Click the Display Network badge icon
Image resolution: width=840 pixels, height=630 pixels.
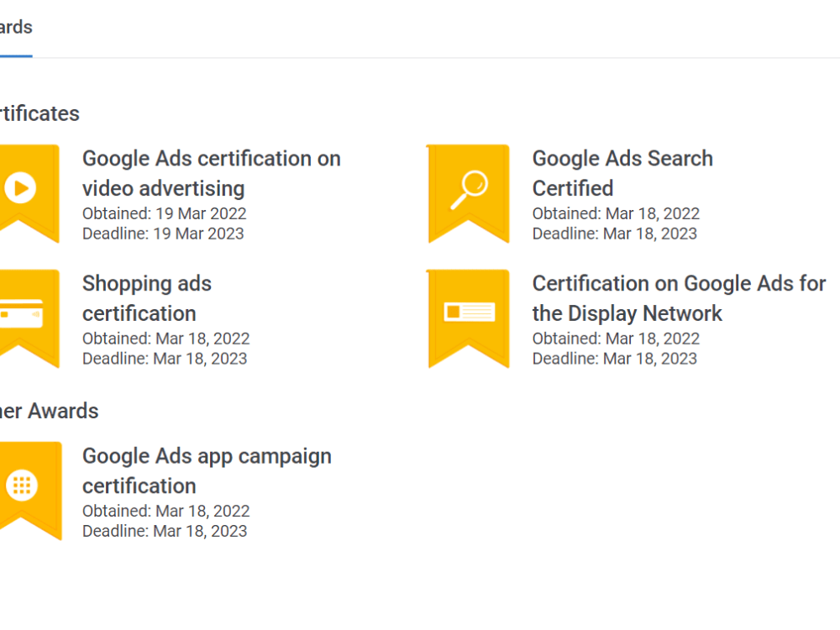468,318
